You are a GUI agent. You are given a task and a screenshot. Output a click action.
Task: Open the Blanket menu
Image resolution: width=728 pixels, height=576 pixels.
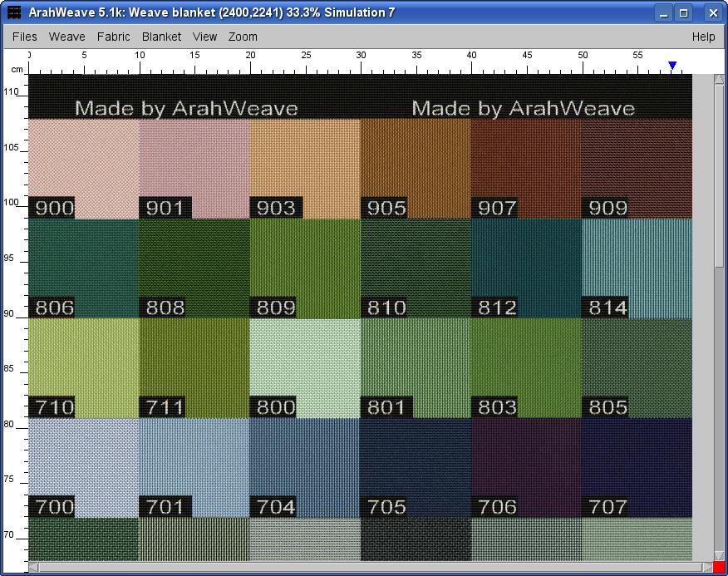coord(161,37)
